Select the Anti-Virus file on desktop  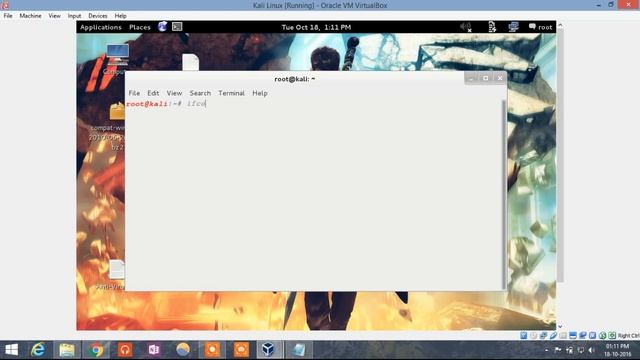(x=117, y=270)
